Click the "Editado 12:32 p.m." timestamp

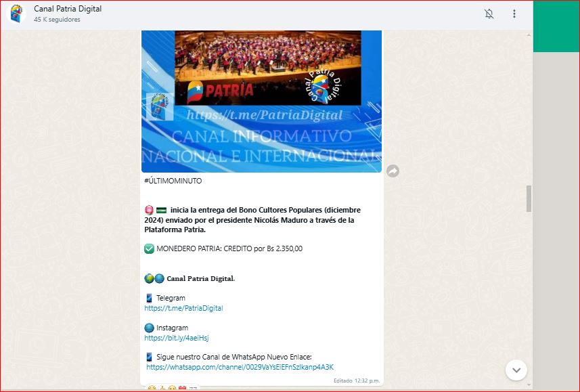click(x=357, y=380)
